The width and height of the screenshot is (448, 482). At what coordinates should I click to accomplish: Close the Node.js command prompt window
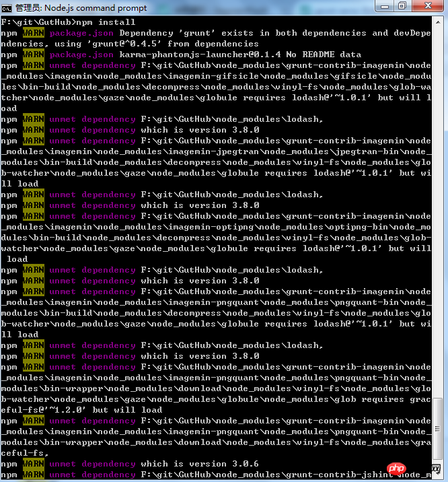click(x=428, y=6)
